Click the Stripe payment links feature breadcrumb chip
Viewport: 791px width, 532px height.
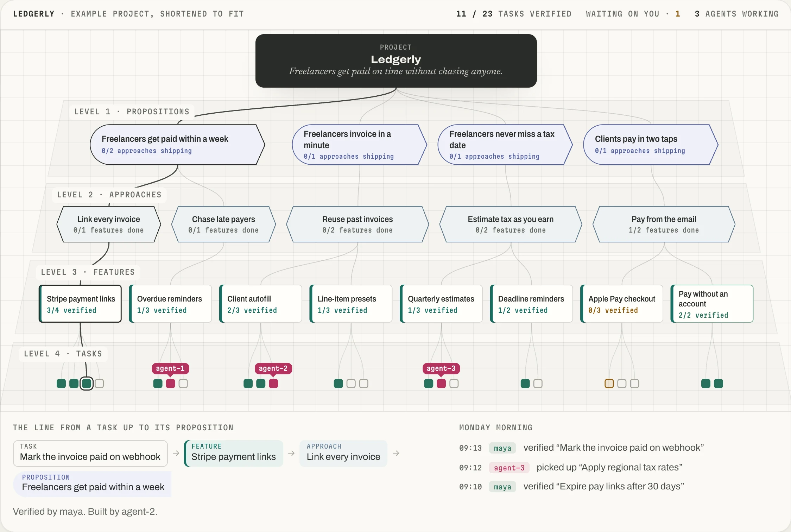pos(234,454)
